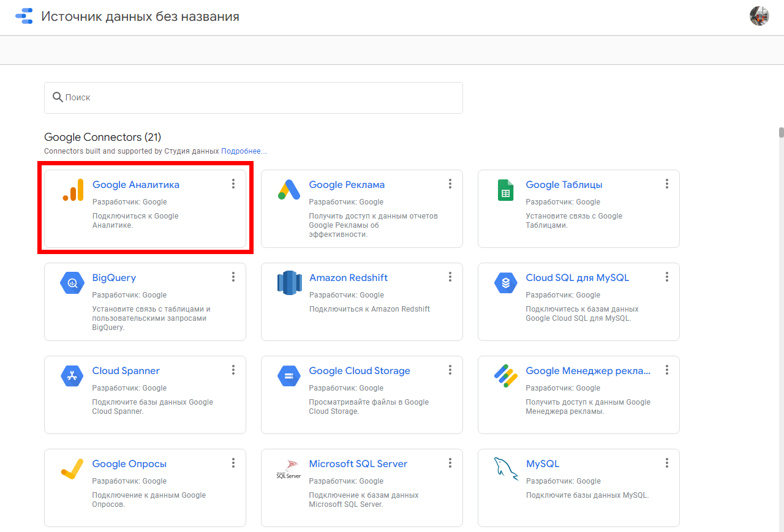784x532 pixels.
Task: Open more options for the MySQL card
Action: 667,463
